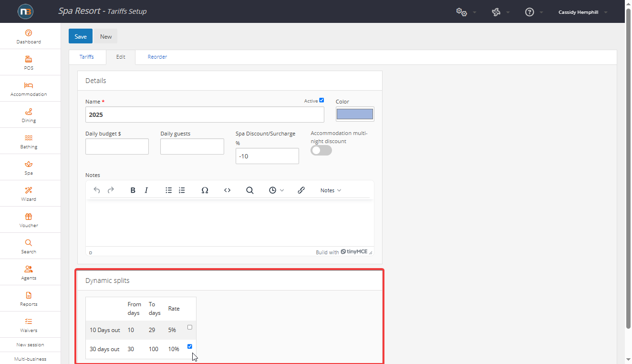632x364 pixels.
Task: Open the Spa lotus icon
Action: click(29, 165)
